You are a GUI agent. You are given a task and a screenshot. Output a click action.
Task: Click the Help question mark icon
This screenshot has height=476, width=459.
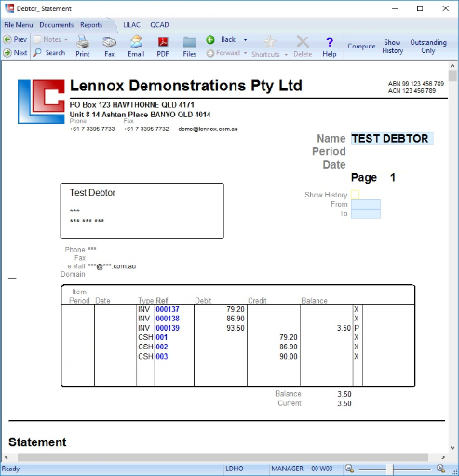pyautogui.click(x=330, y=42)
